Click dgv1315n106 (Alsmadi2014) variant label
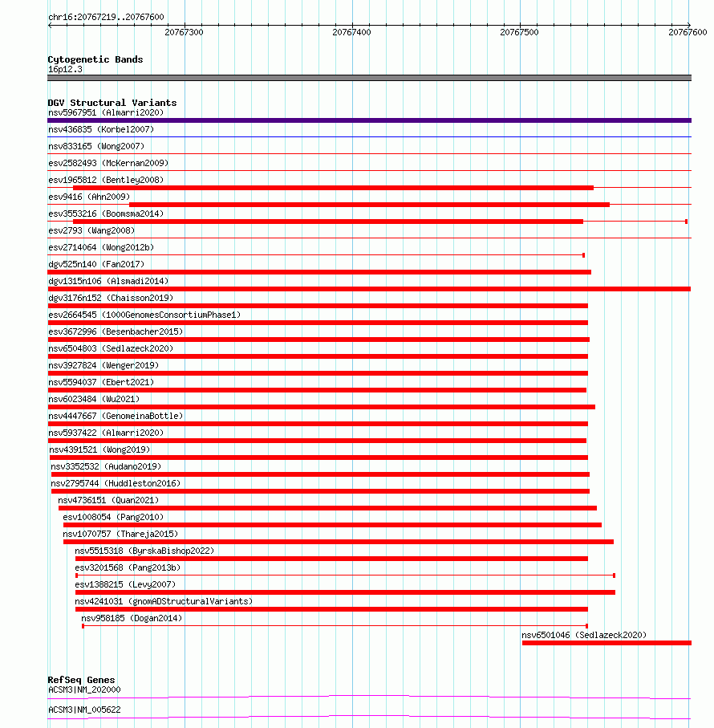This screenshot has width=714, height=728. [x=108, y=281]
